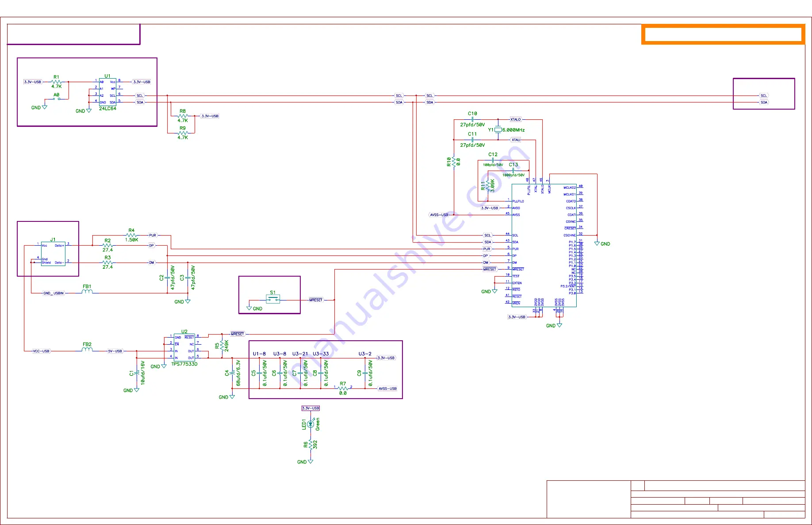Select the 3.09K resistor value
Image resolution: width=812 pixels, height=525 pixels.
pos(493,186)
